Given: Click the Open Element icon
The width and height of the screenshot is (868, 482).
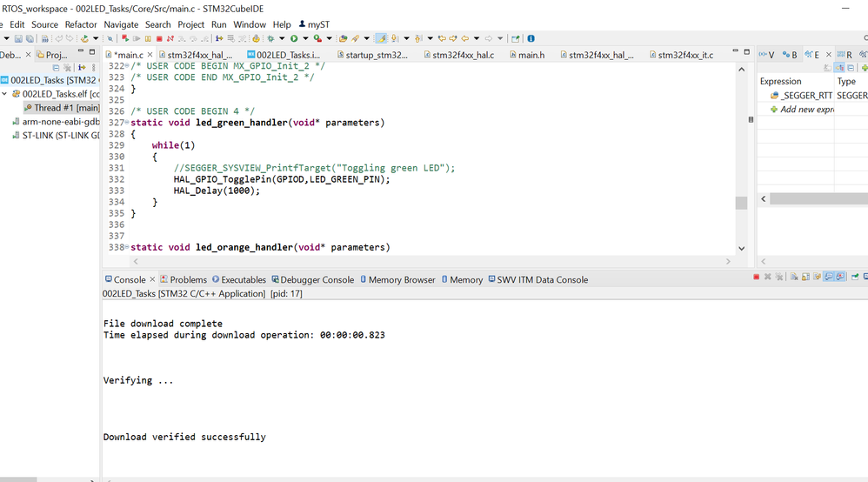Looking at the screenshot, I should tap(344, 39).
